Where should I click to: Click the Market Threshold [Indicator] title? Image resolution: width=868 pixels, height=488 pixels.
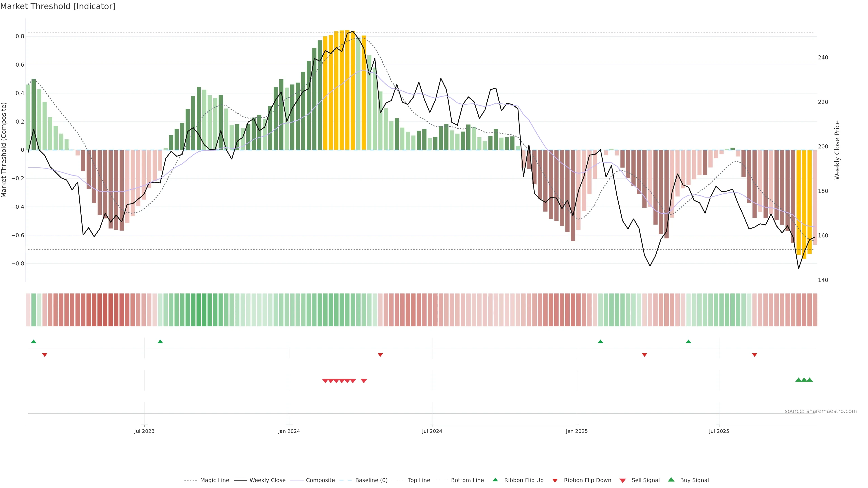(x=58, y=6)
